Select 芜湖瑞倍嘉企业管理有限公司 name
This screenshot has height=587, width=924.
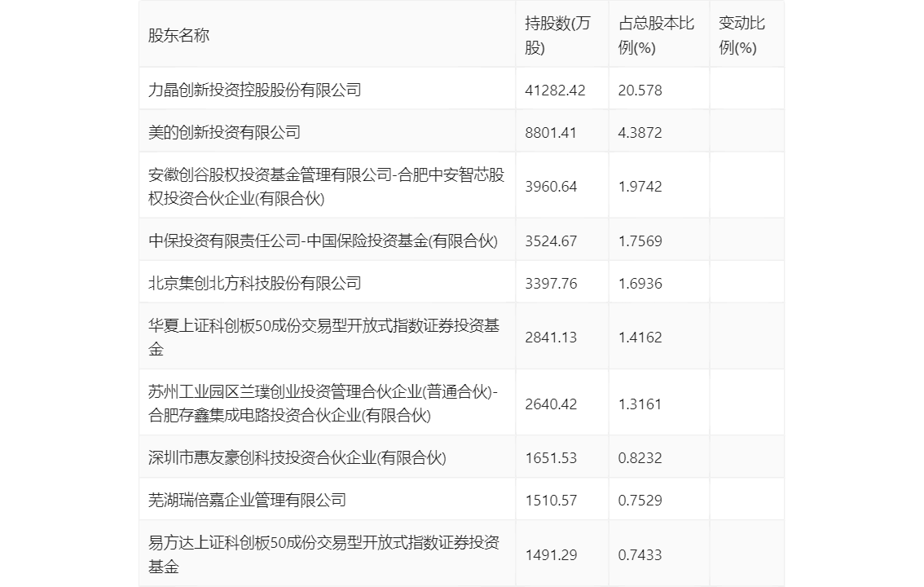click(247, 500)
